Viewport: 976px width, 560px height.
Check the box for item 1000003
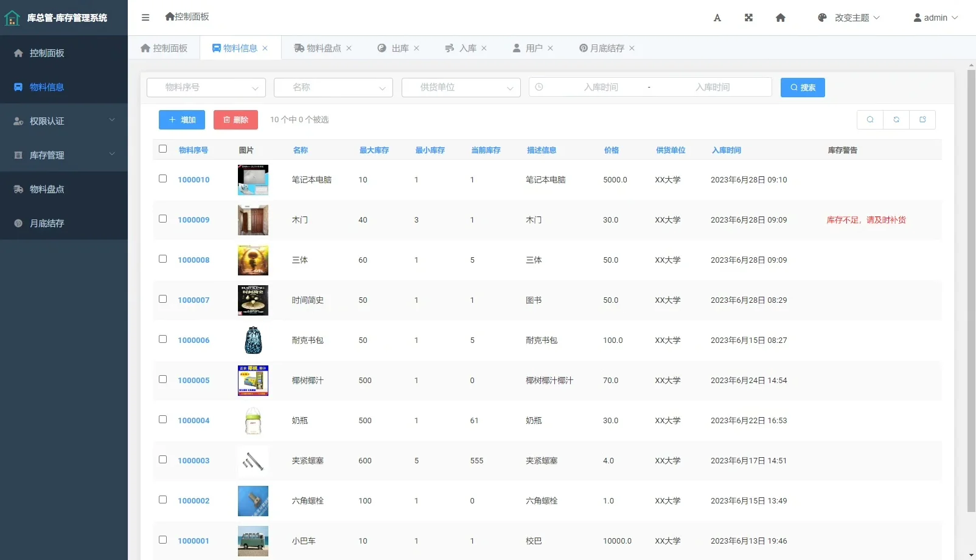pos(162,460)
